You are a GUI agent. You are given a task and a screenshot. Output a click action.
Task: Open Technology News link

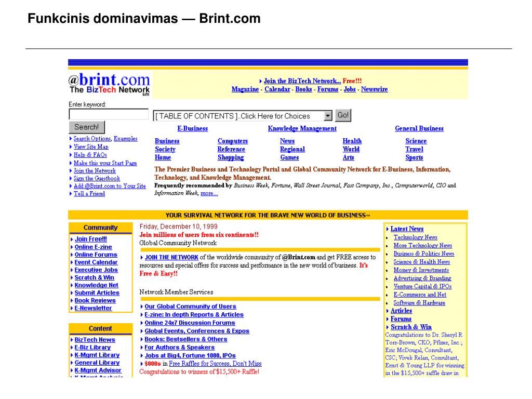point(415,237)
